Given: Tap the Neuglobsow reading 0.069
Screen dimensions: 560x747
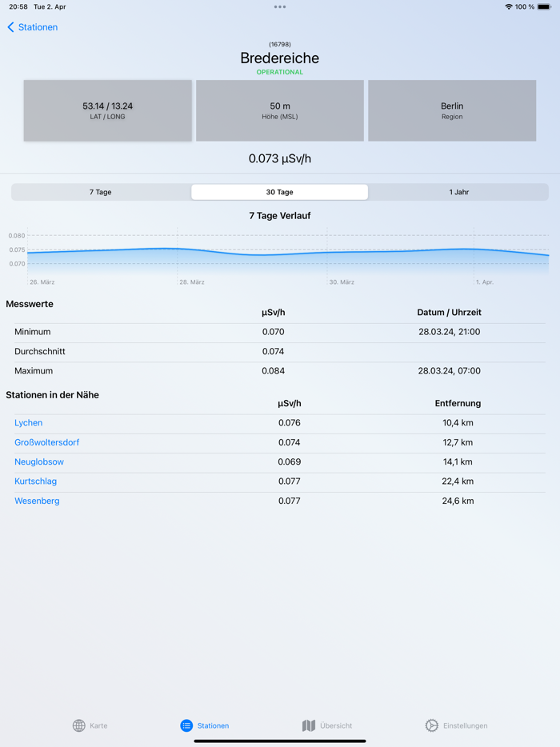Looking at the screenshot, I should click(290, 461).
